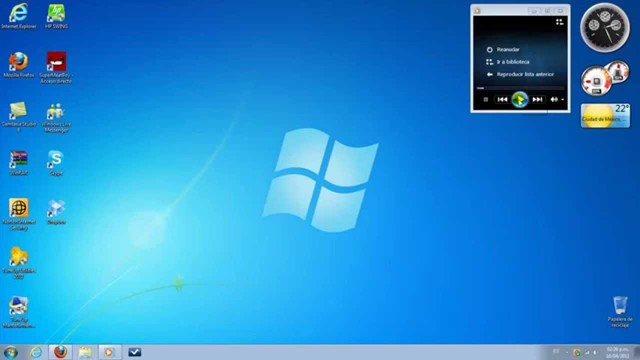640x360 pixels.
Task: Click the tray speaker volume icon
Action: tap(596, 352)
